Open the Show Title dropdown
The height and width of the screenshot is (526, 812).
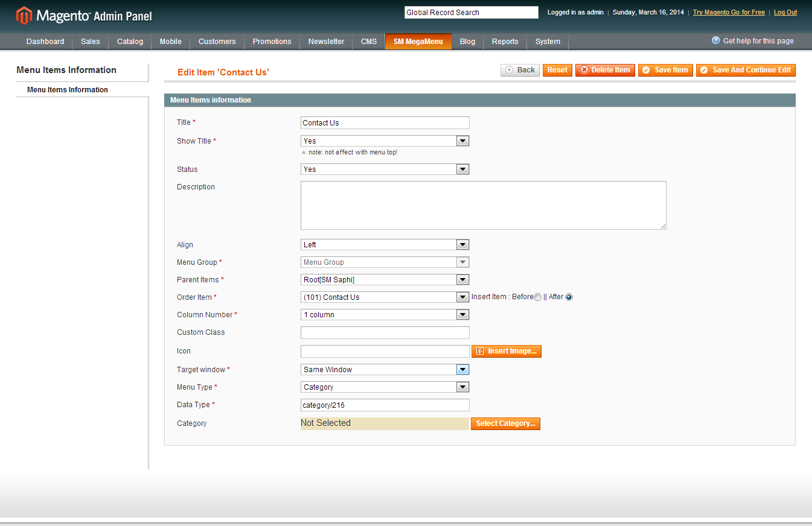coord(385,141)
